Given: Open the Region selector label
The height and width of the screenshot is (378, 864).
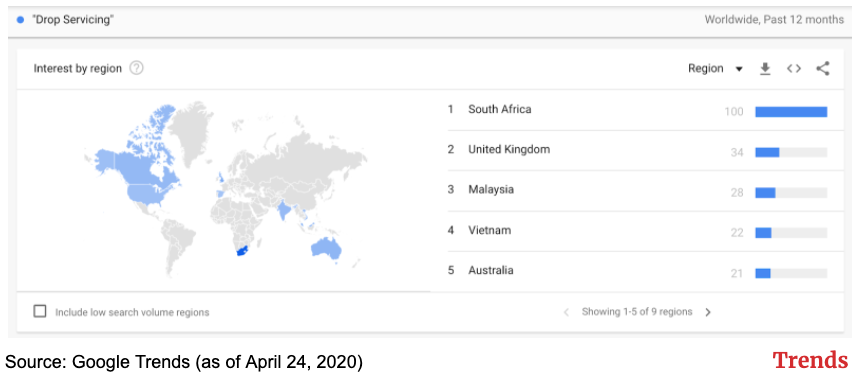Looking at the screenshot, I should click(705, 69).
